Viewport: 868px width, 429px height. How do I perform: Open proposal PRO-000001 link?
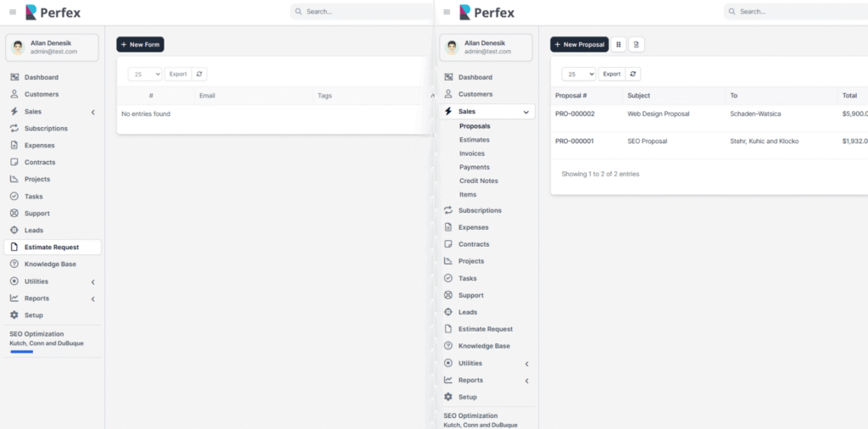click(575, 141)
